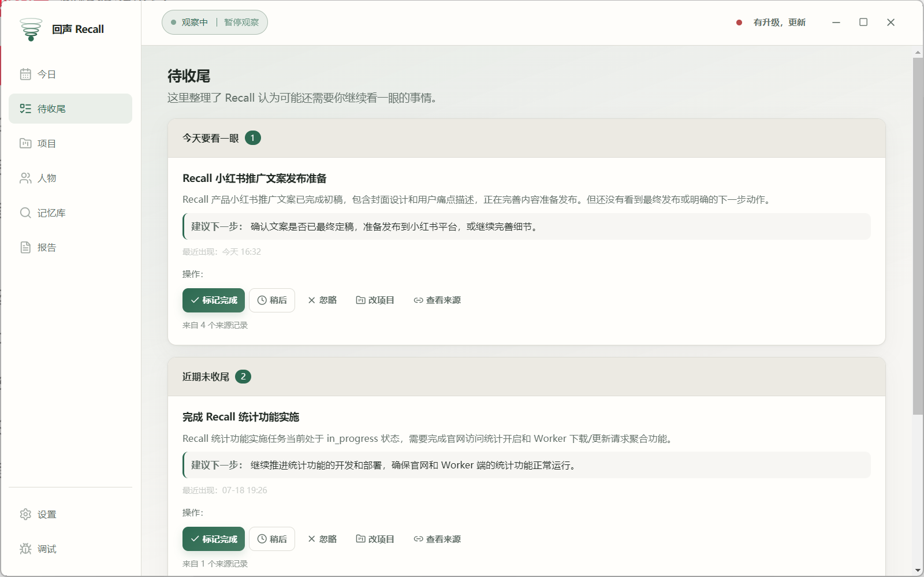The width and height of the screenshot is (924, 577).
Task: Click the 最近出现：07-18 19:26 timestamp
Action: coord(225,490)
